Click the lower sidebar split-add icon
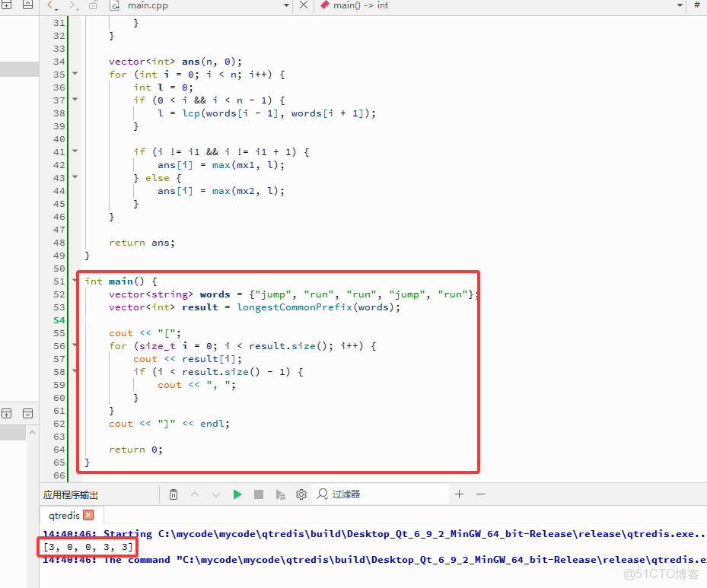Image resolution: width=707 pixels, height=588 pixels. [x=7, y=413]
